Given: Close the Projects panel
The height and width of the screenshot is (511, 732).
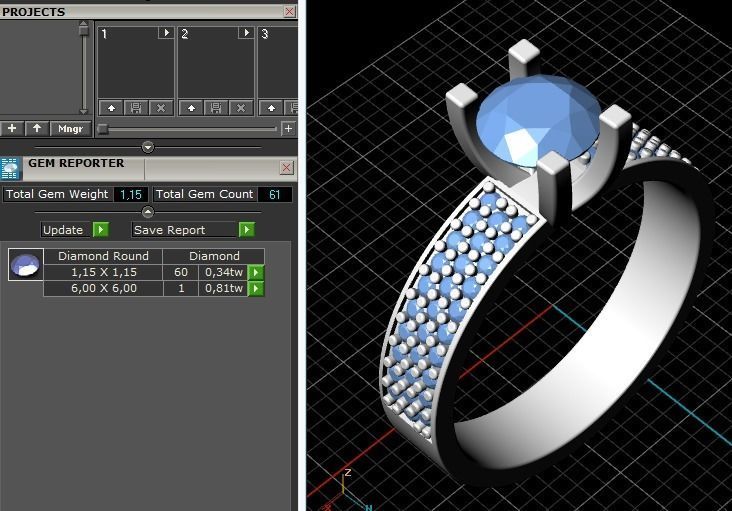Looking at the screenshot, I should (289, 12).
